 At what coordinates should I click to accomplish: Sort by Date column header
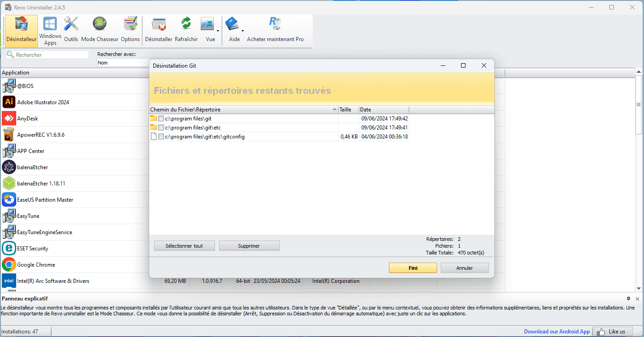click(x=384, y=110)
